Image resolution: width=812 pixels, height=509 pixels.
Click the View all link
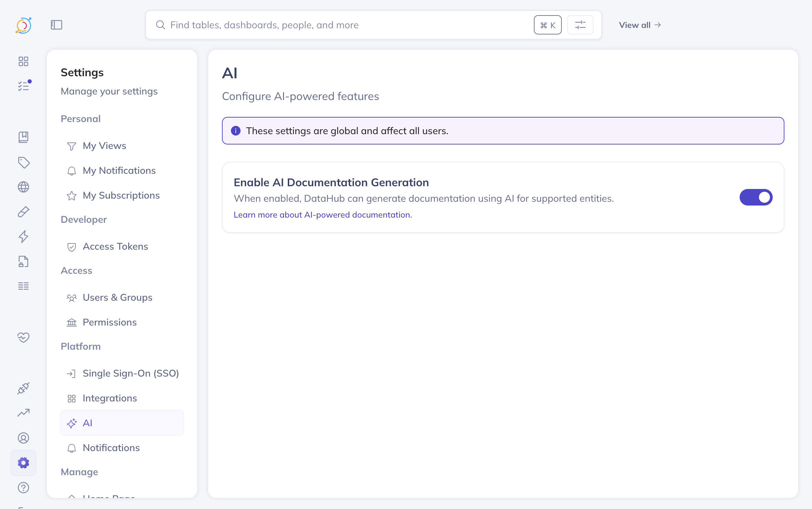coord(639,25)
